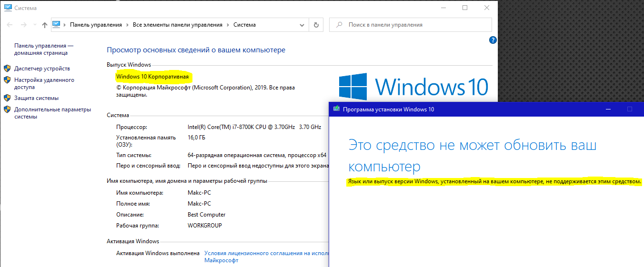Go forward with the navigation arrow
The height and width of the screenshot is (267, 644).
[24, 25]
